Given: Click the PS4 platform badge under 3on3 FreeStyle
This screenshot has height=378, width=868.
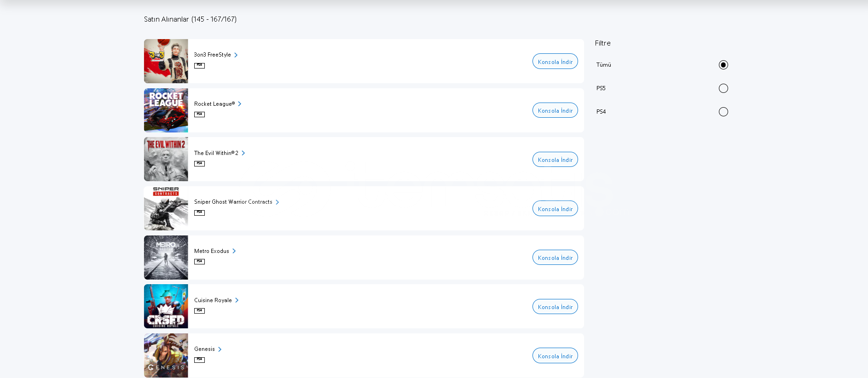Looking at the screenshot, I should [x=199, y=65].
